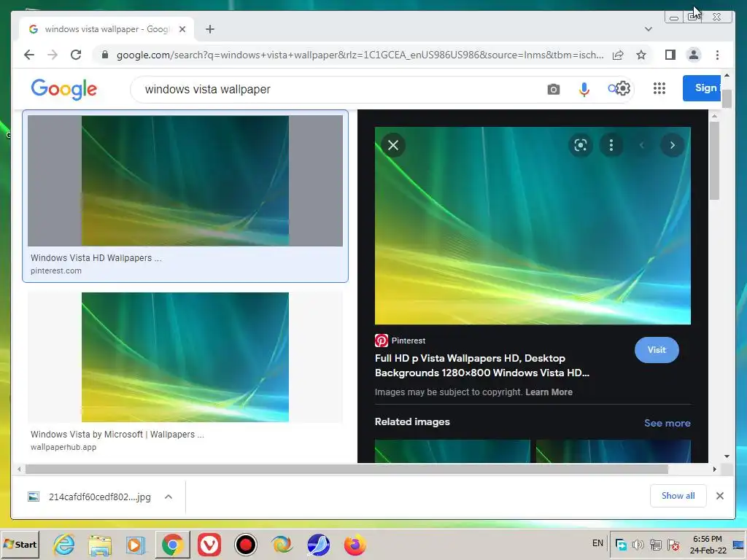Click Show all downloads
747x560 pixels.
678,496
